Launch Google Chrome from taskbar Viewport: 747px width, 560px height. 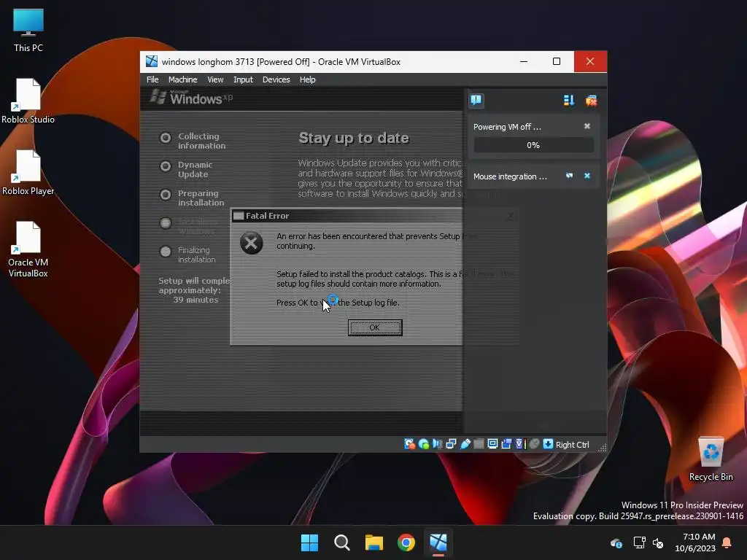pos(406,542)
